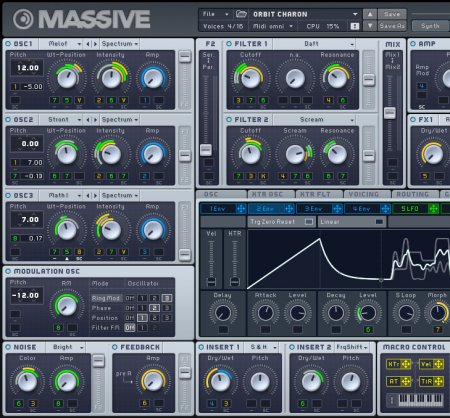This screenshot has height=418, width=450.
Task: Switch to the KTR FLT tab
Action: tap(319, 194)
